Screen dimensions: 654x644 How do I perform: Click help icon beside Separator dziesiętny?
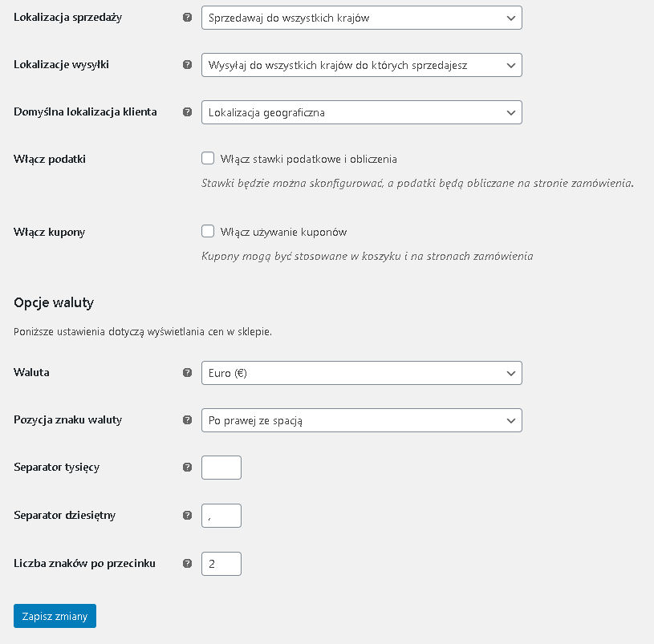187,515
